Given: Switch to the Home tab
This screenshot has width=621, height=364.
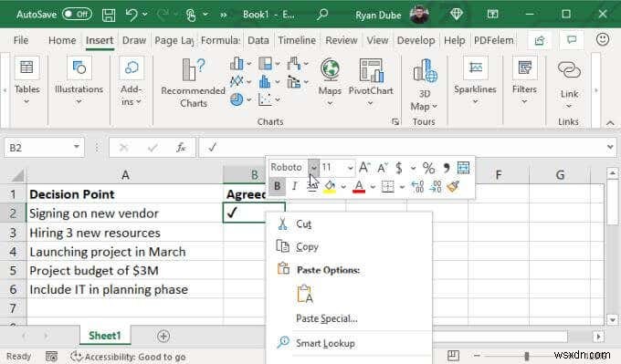Looking at the screenshot, I should click(x=62, y=40).
